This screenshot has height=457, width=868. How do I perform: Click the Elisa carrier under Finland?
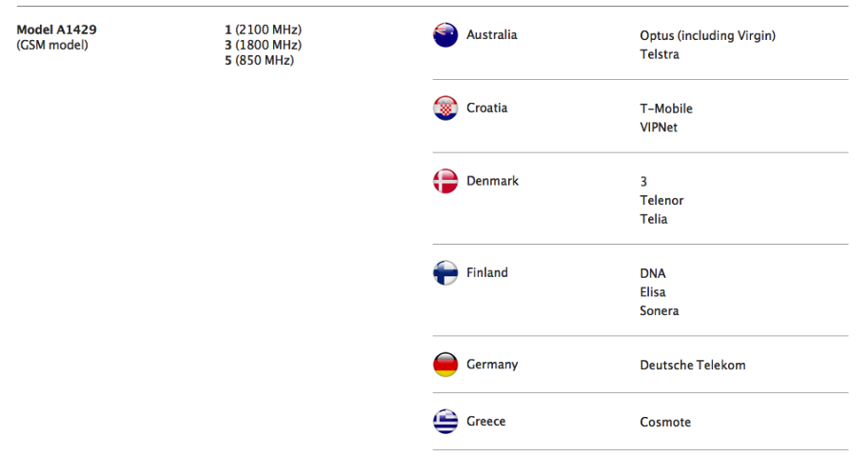tap(653, 292)
